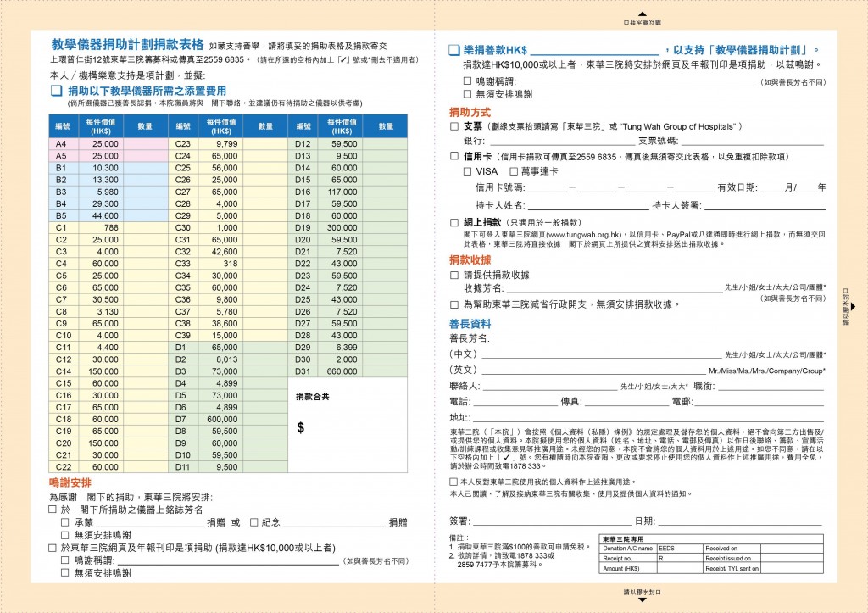Check opt-out box 本人反對東華三院使用我的個人資料
Viewport: 868px width, 613px height.
pos(452,482)
